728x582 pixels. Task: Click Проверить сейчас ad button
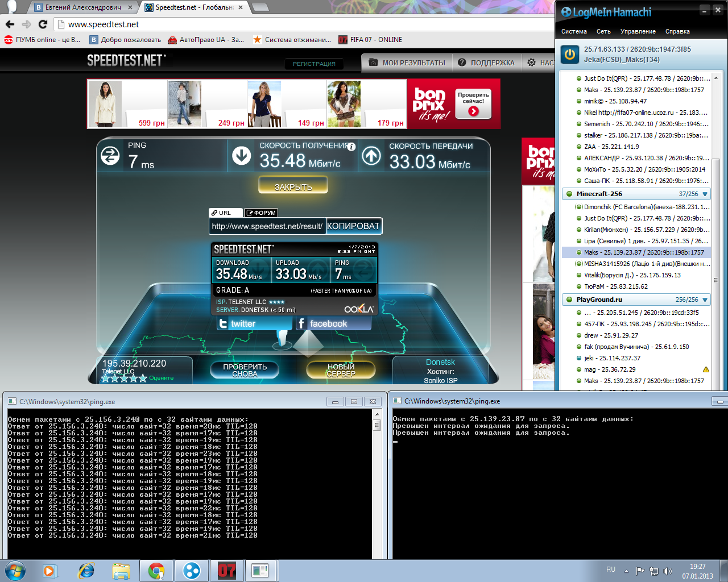pos(473,103)
